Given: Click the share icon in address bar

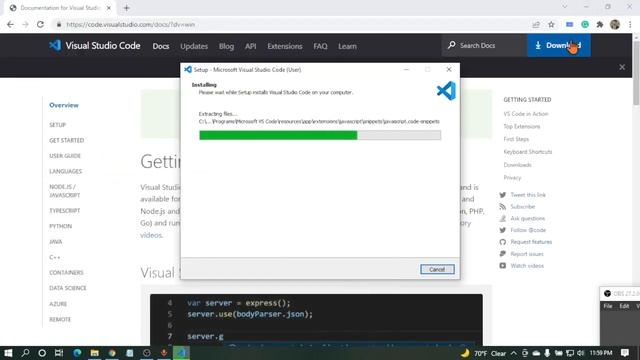Looking at the screenshot, I should click(x=536, y=24).
